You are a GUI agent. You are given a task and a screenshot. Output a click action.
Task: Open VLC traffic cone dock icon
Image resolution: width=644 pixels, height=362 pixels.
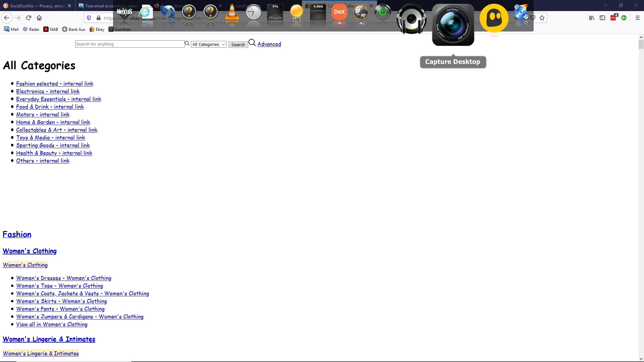232,13
